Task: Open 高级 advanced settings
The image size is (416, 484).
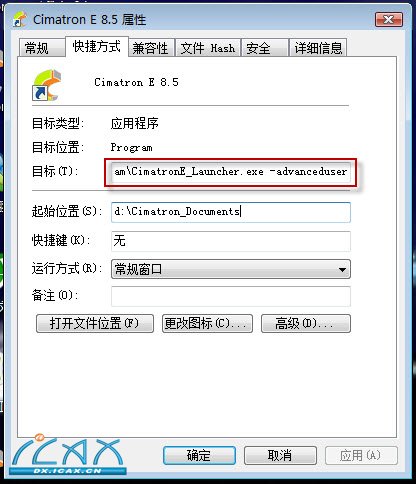Action: point(306,323)
